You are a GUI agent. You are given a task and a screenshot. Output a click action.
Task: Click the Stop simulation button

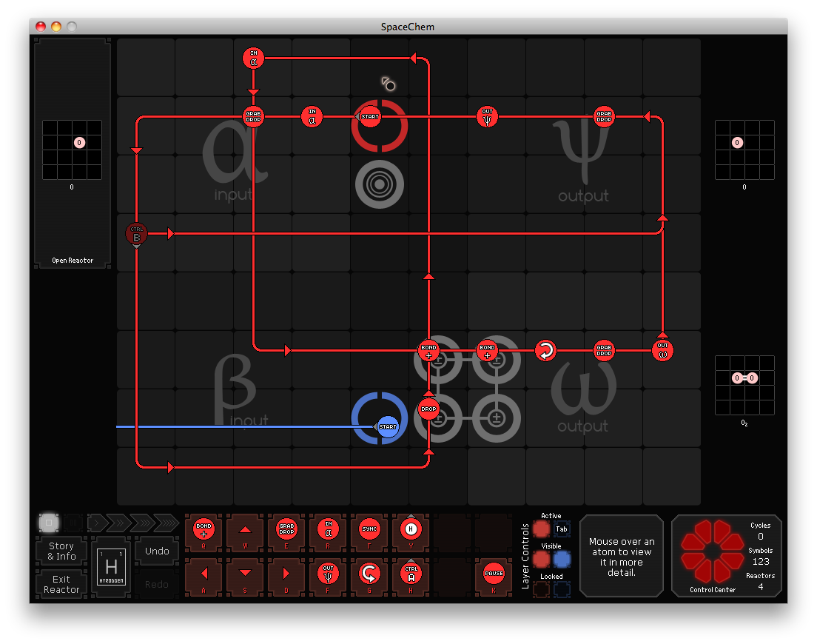pyautogui.click(x=48, y=523)
